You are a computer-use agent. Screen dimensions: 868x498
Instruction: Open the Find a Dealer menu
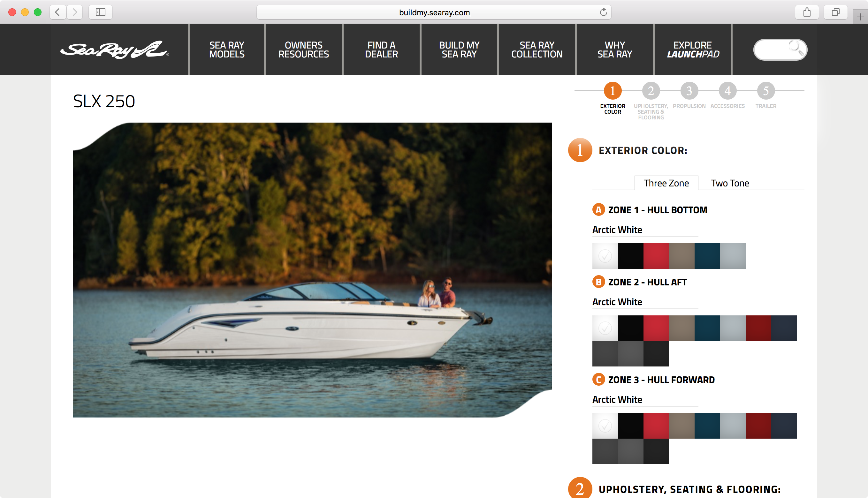382,49
